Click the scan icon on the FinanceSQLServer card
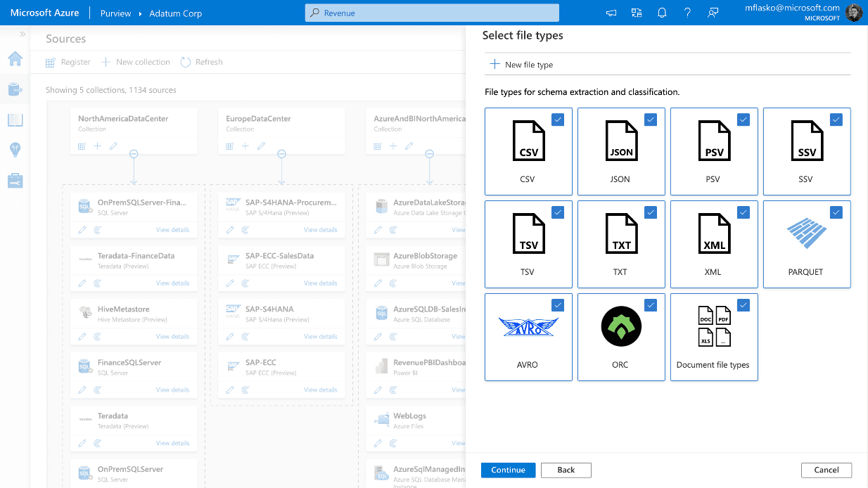This screenshot has height=488, width=868. [x=98, y=390]
